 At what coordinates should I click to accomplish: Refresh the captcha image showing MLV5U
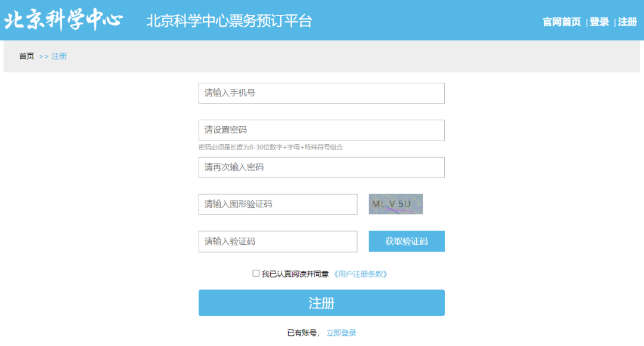(x=395, y=204)
